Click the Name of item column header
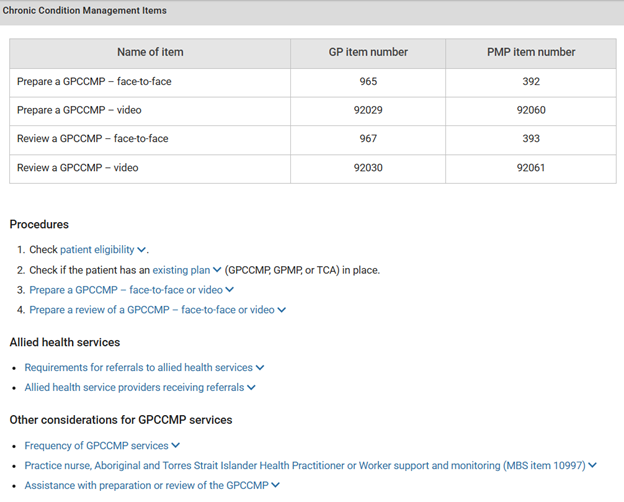The height and width of the screenshot is (502, 624). coord(150,53)
